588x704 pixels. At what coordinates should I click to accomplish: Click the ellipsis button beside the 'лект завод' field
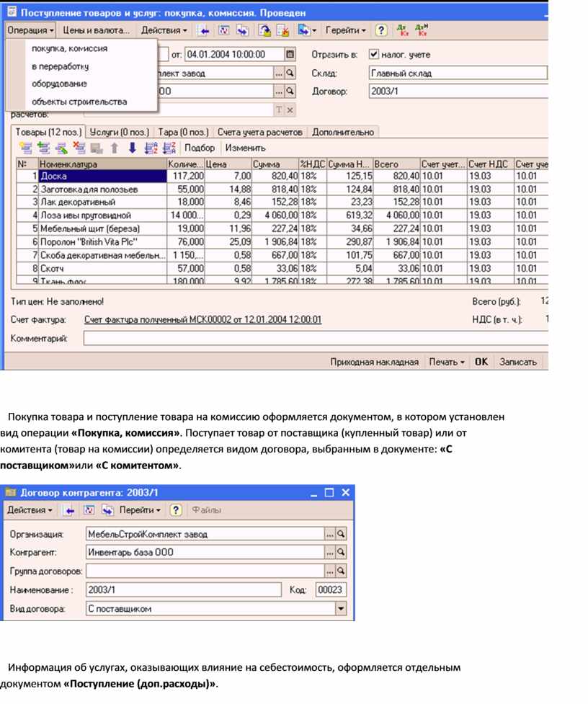coord(279,73)
